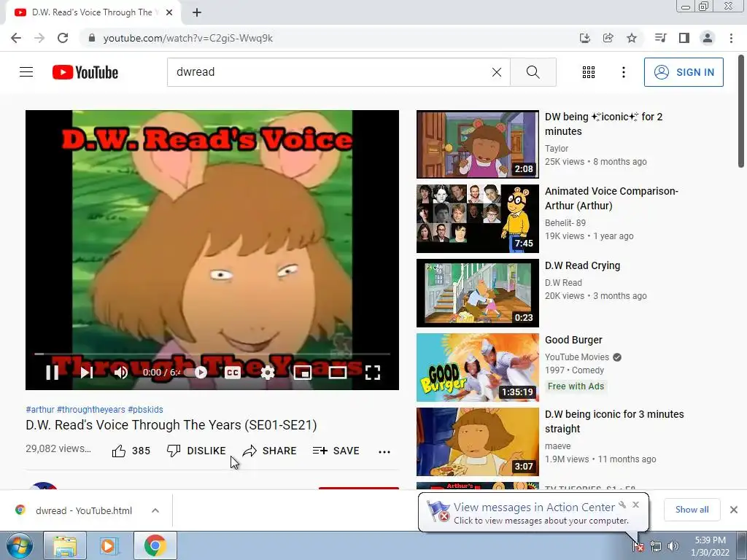
Task: Select the D.W. Read's Voice tab
Action: [x=93, y=13]
